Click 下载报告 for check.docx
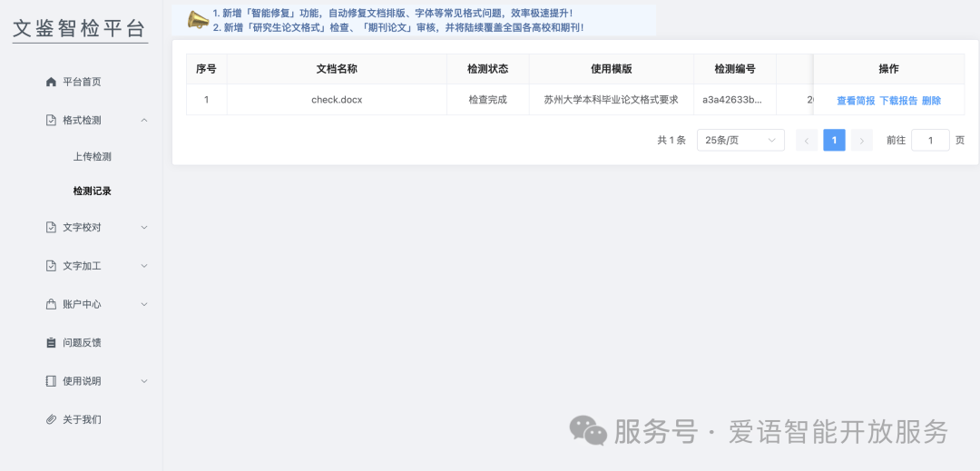Screen dimensions: 980x471 [x=898, y=101]
